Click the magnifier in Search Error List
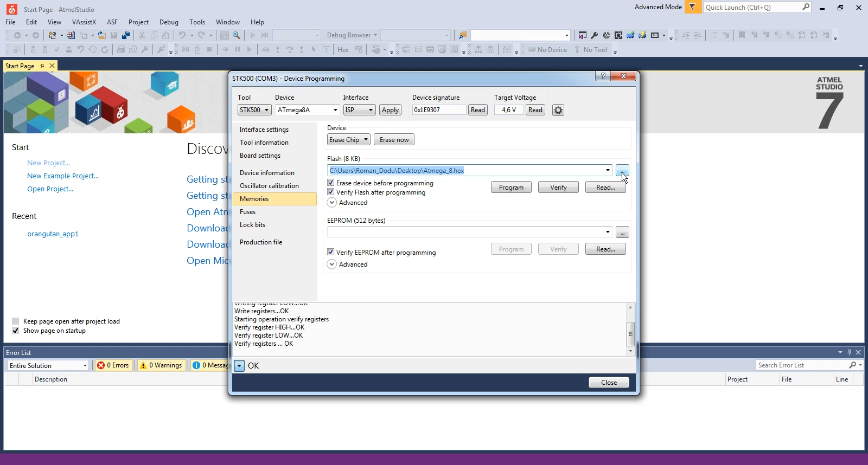868x465 pixels. [852, 365]
